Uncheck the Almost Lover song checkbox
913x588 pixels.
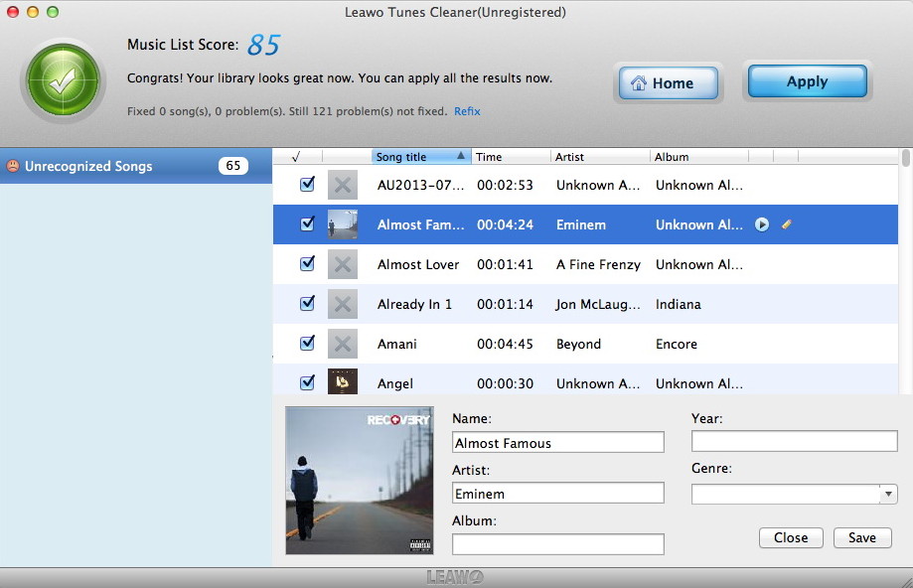(x=307, y=263)
